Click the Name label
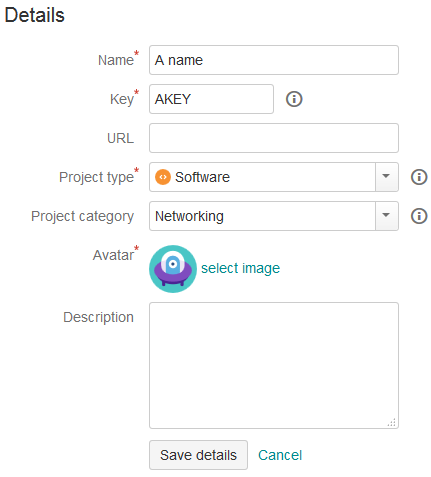The height and width of the screenshot is (477, 431). 116,60
